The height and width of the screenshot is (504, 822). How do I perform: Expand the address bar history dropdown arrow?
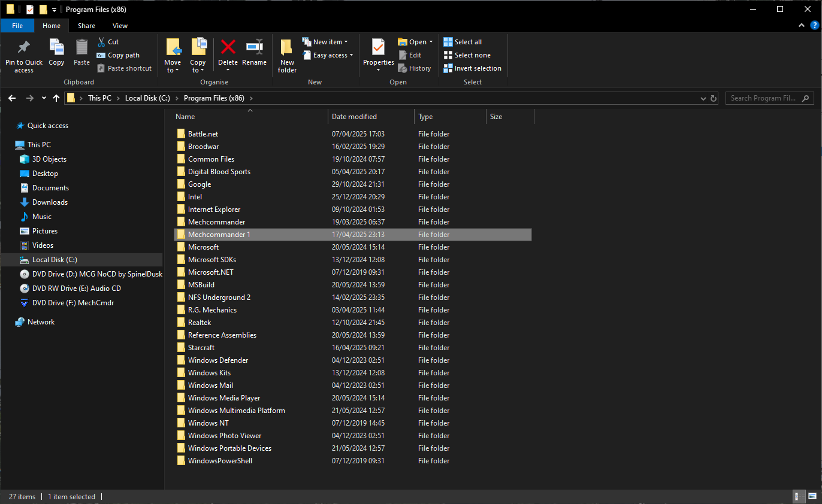coord(703,98)
